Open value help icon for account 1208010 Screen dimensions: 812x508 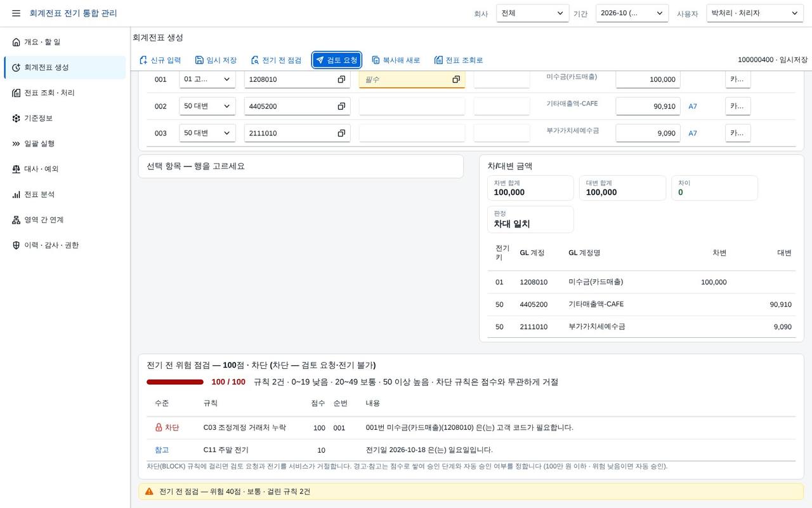tap(341, 79)
